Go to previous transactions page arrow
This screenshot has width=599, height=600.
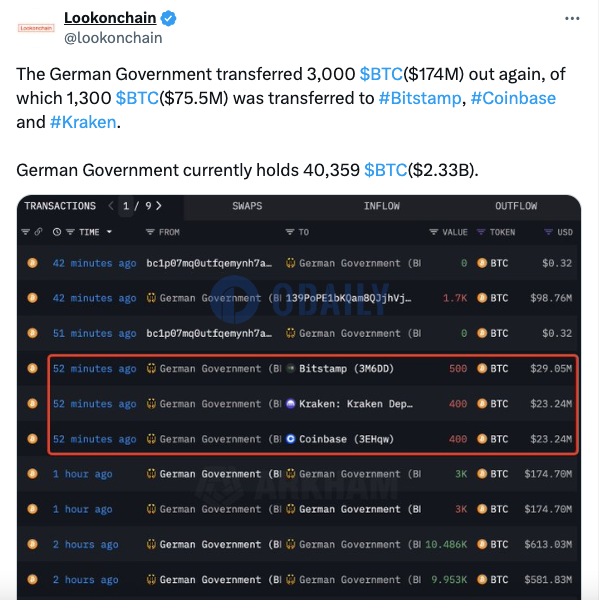pyautogui.click(x=111, y=206)
